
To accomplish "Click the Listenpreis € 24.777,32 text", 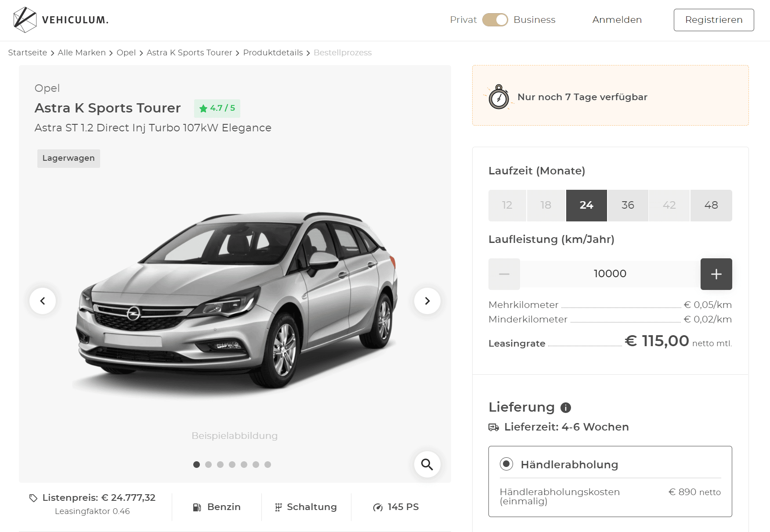I will 99,498.
